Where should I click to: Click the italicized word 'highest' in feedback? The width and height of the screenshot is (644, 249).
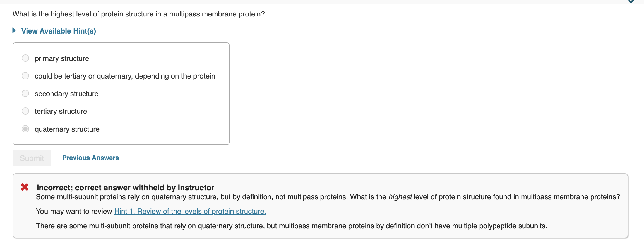point(400,197)
